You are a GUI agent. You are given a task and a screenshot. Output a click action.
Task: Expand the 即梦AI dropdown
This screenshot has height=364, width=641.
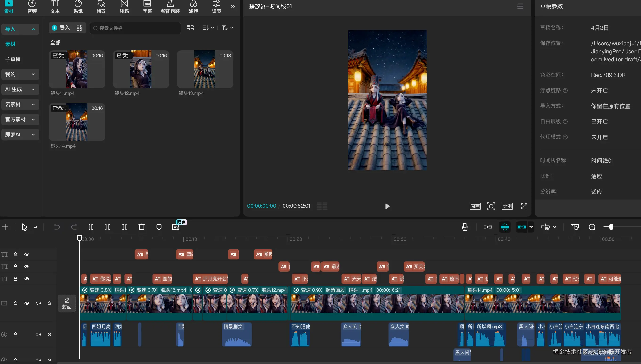click(x=20, y=134)
